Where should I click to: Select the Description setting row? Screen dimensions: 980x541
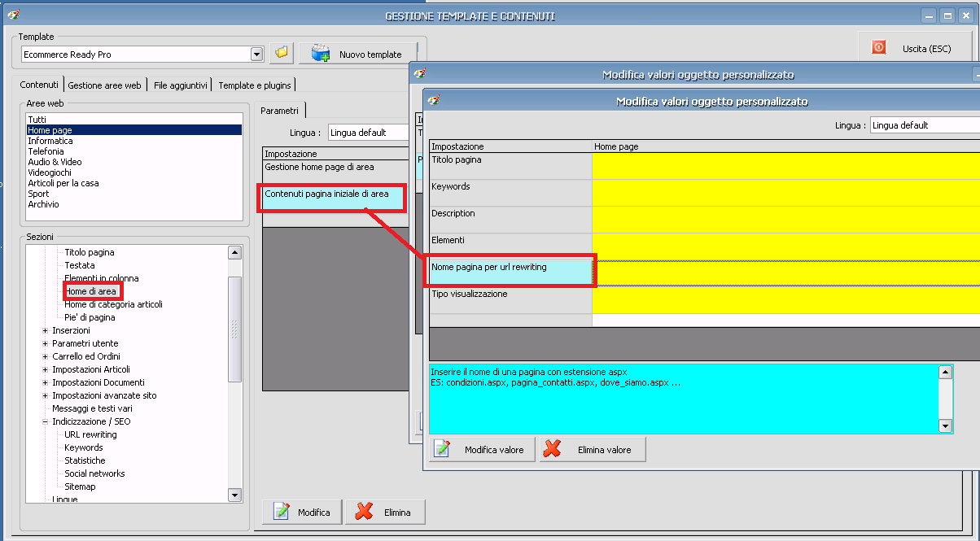pyautogui.click(x=510, y=220)
